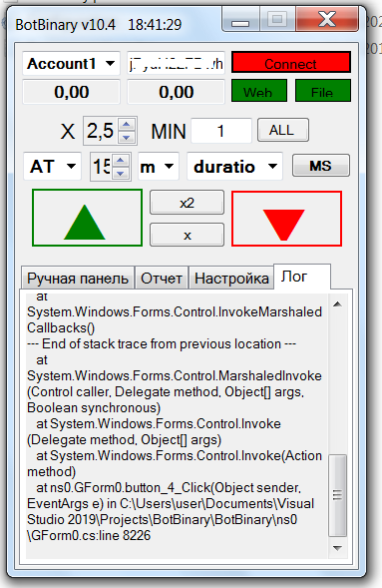This screenshot has height=588, width=382.
Task: Click the first 0,00 balance field
Action: 71,92
